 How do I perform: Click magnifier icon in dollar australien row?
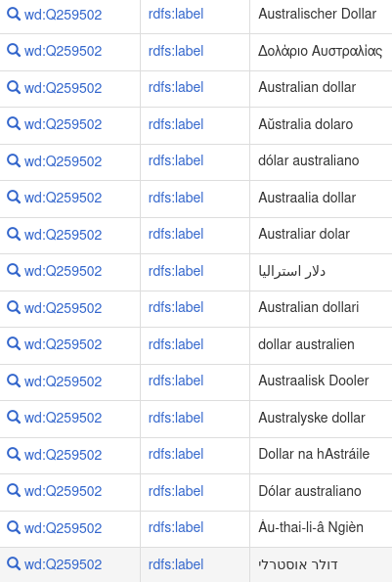(x=14, y=344)
